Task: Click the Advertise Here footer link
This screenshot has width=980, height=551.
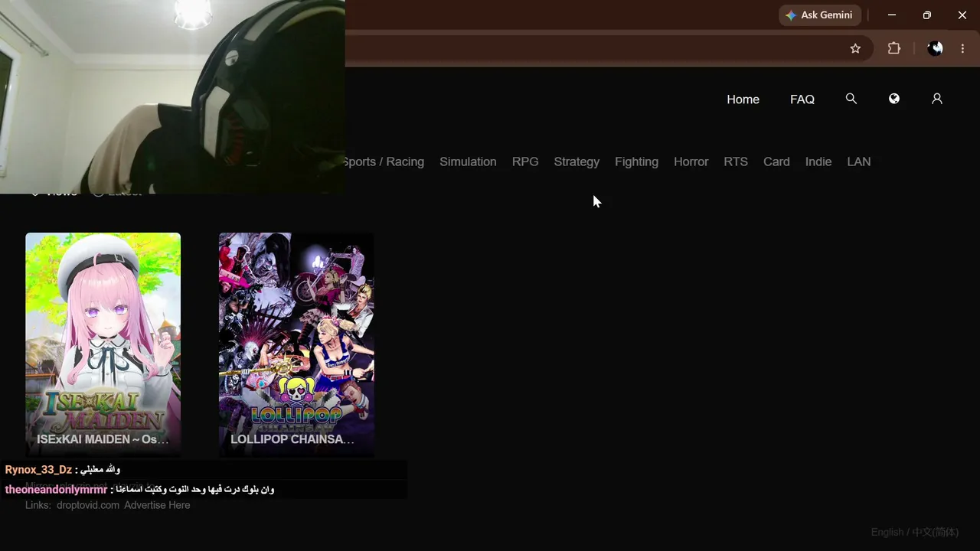Action: coord(157,505)
